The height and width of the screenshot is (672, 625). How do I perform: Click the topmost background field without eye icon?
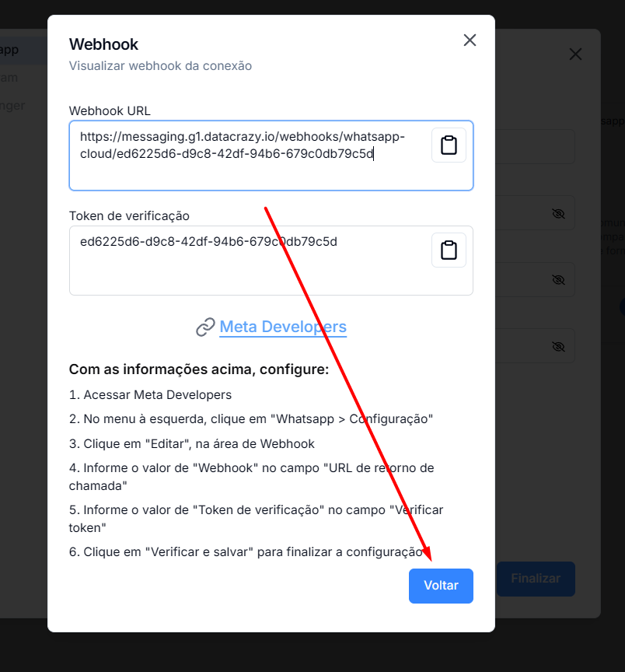click(x=535, y=146)
